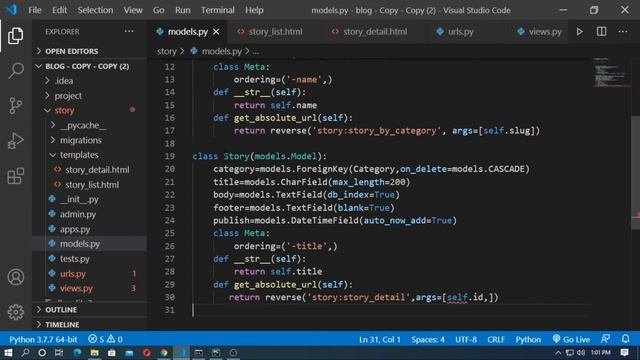Open the Help menu
Screen dimensions: 640x360
click(x=254, y=10)
